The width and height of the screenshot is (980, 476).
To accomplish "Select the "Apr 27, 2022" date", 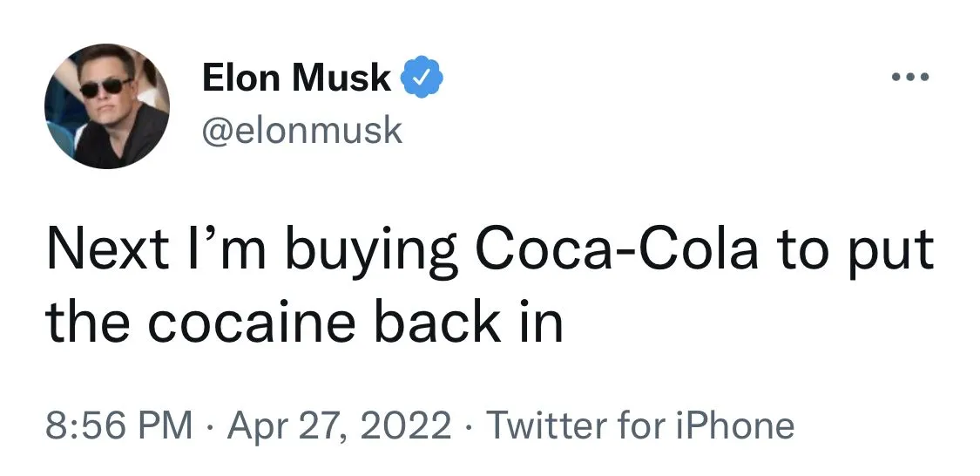I will (x=339, y=426).
